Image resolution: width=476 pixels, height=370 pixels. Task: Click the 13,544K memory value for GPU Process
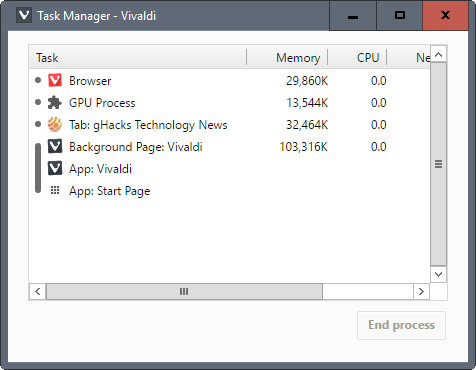(x=307, y=103)
